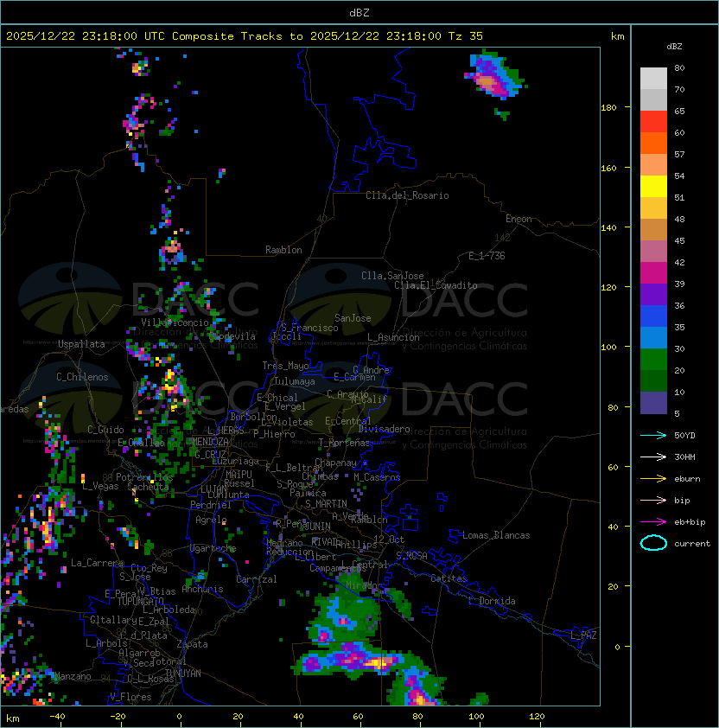Click the L_Asuncion place label
Image resolution: width=719 pixels, height=728 pixels.
(x=393, y=337)
